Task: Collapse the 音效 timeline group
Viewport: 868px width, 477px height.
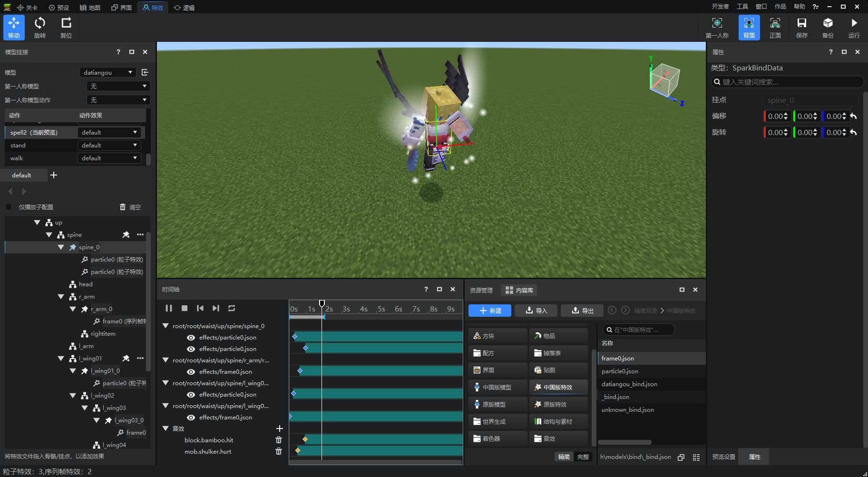Action: (166, 428)
